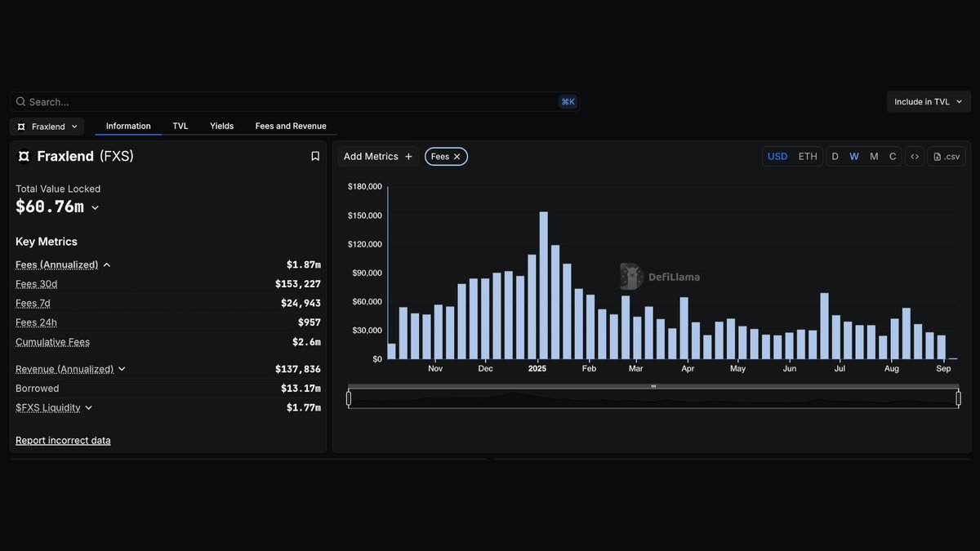This screenshot has width=980, height=551.
Task: Click the tallest fees bar at 2025
Action: click(544, 286)
